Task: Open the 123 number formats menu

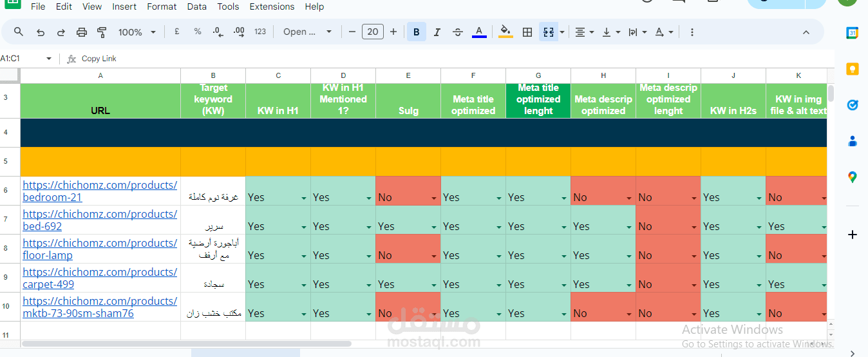Action: (260, 32)
